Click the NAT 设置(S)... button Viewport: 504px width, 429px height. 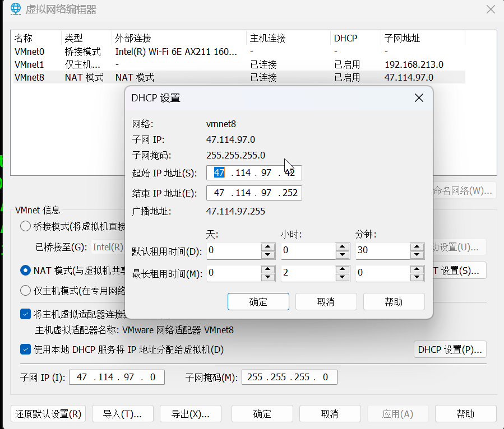pos(459,271)
